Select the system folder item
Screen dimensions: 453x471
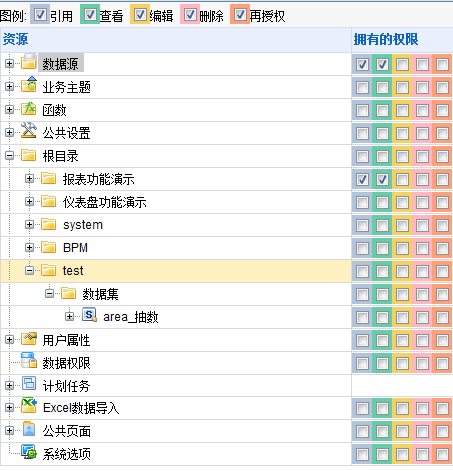(83, 225)
